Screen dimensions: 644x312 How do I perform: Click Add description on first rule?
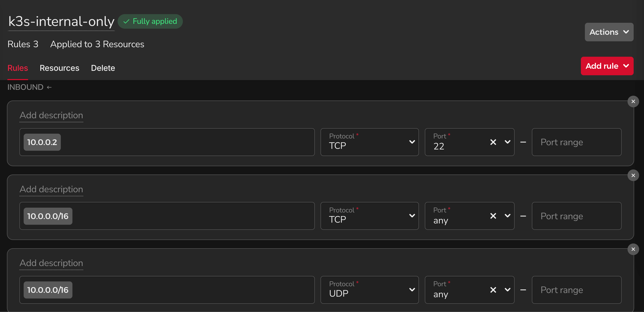pos(51,116)
